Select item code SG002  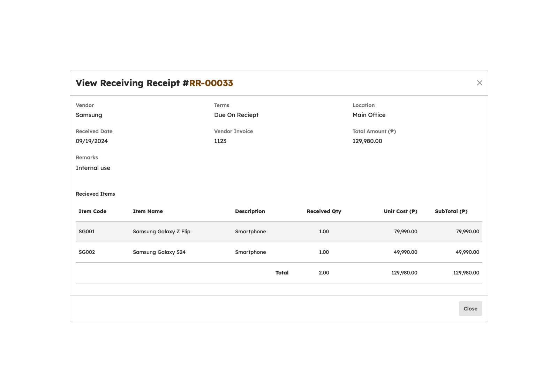pos(87,252)
